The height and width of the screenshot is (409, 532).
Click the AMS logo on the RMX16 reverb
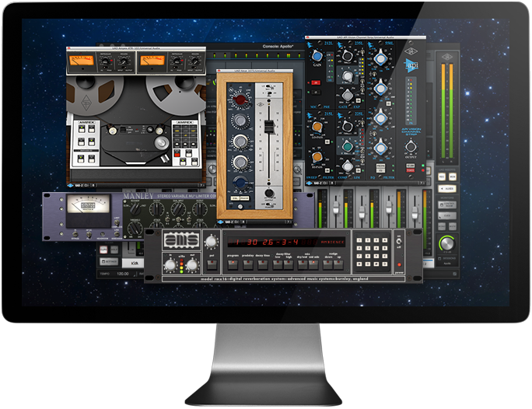(x=176, y=239)
